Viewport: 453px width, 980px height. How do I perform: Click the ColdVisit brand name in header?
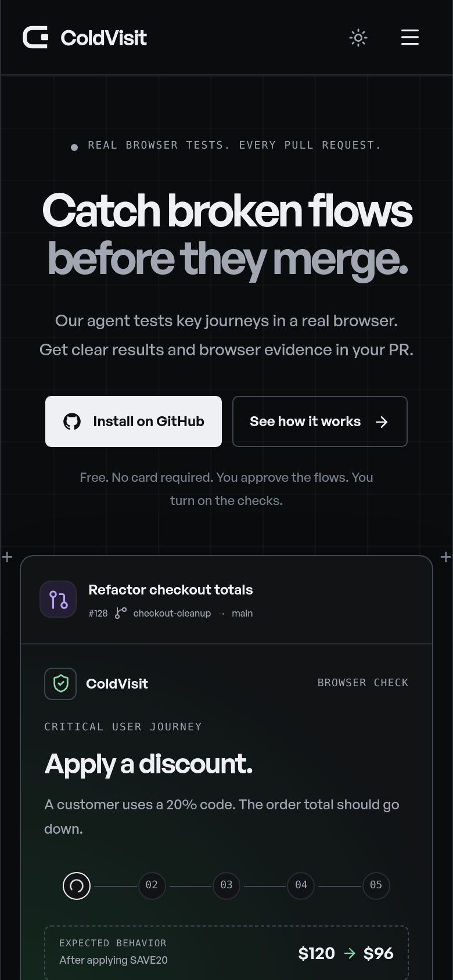coord(104,38)
